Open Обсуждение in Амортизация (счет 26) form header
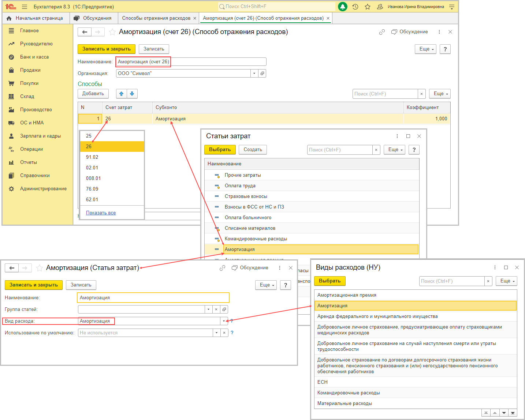This screenshot has height=420, width=525. (x=410, y=32)
